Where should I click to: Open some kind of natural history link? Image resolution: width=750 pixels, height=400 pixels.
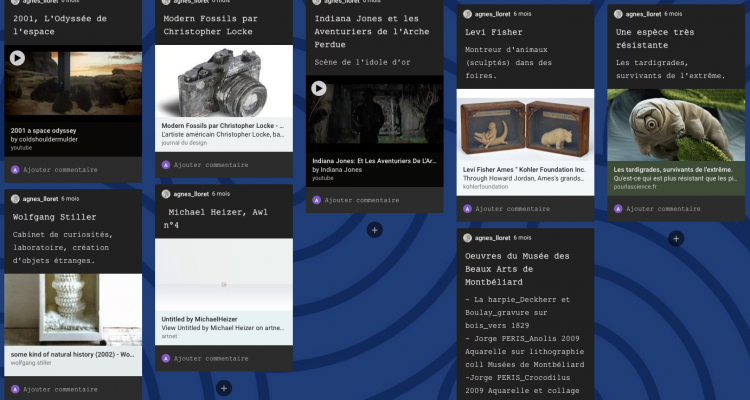[x=73, y=355]
